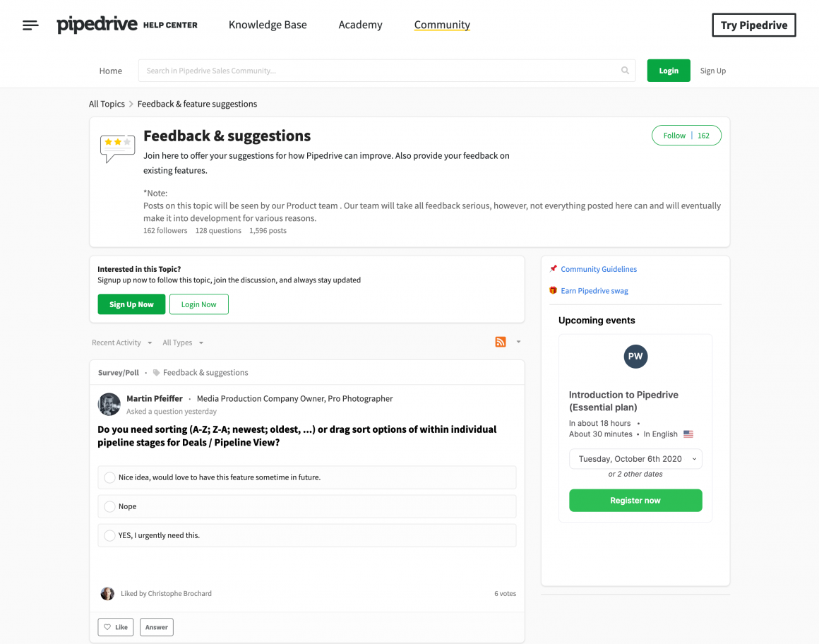
Task: Click the feedback star-rating topic icon
Action: [x=117, y=148]
